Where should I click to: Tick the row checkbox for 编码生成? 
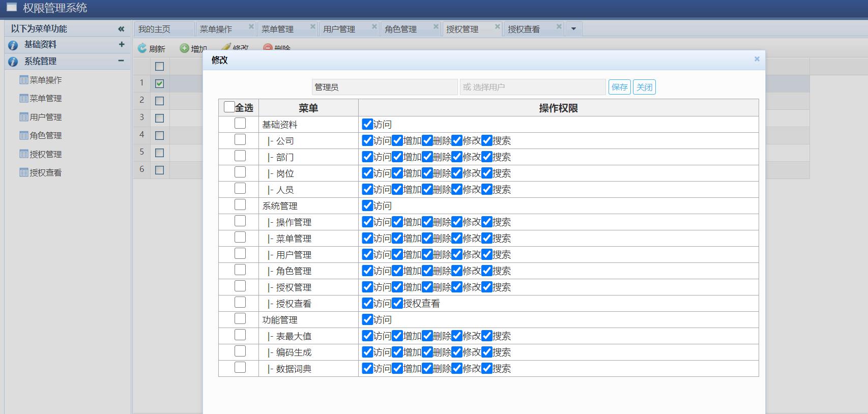(240, 351)
